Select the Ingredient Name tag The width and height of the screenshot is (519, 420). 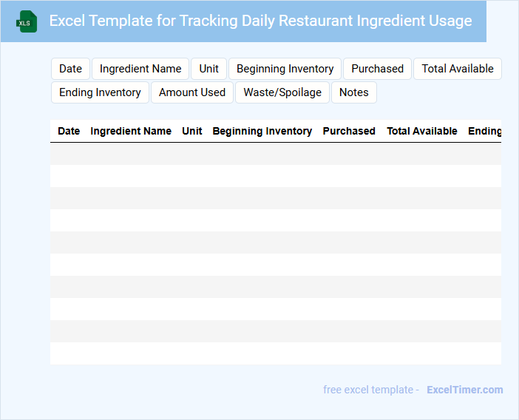pos(140,69)
